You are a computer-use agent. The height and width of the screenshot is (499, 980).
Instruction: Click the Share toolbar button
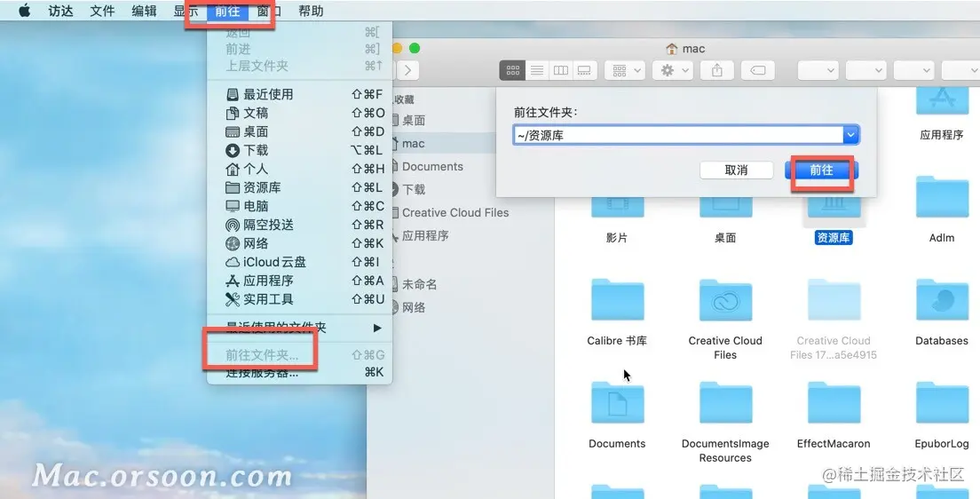717,71
